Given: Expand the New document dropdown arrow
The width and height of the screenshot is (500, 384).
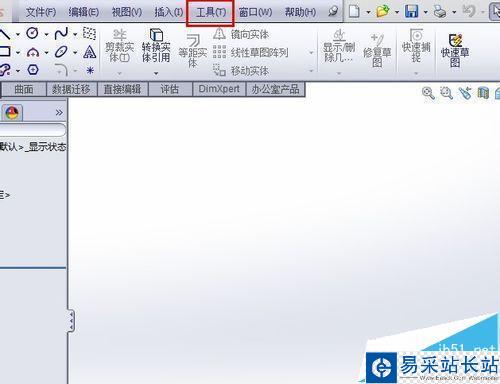Looking at the screenshot, I should pyautogui.click(x=368, y=12).
